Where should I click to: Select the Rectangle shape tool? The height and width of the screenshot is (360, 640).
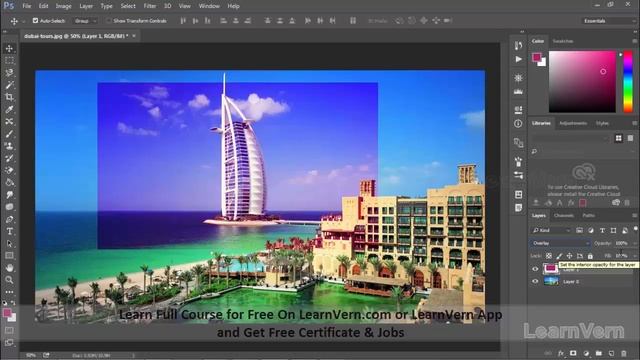pyautogui.click(x=9, y=256)
